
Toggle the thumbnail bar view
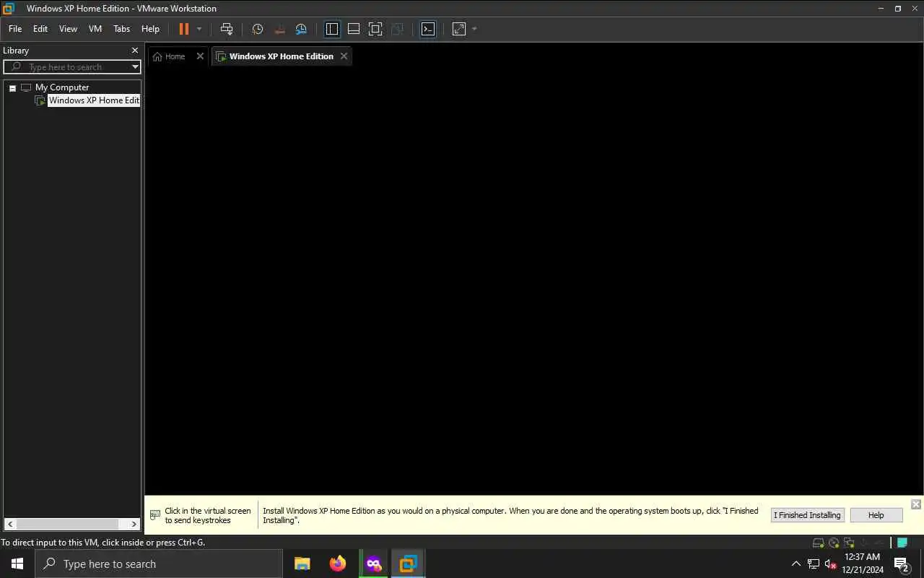pos(354,29)
